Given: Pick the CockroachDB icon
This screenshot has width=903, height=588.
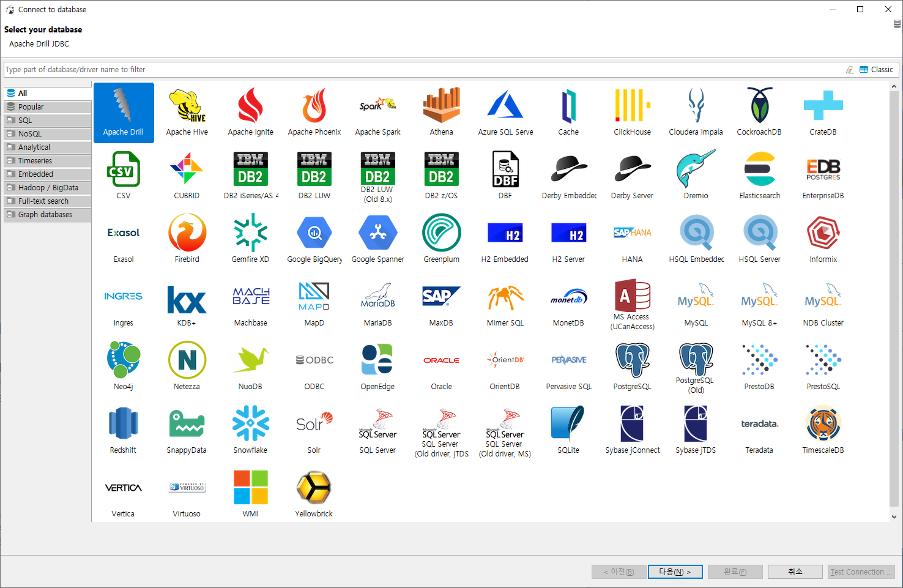Looking at the screenshot, I should 759,105.
